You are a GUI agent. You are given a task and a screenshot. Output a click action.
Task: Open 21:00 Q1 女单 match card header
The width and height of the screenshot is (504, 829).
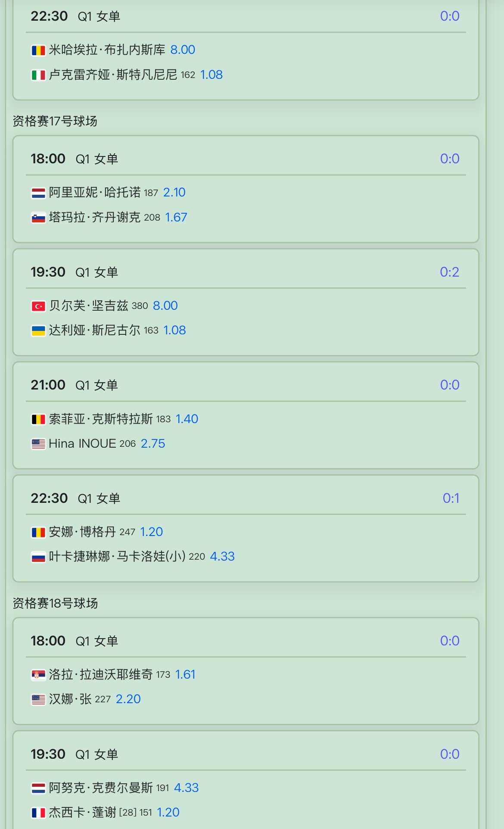point(246,385)
